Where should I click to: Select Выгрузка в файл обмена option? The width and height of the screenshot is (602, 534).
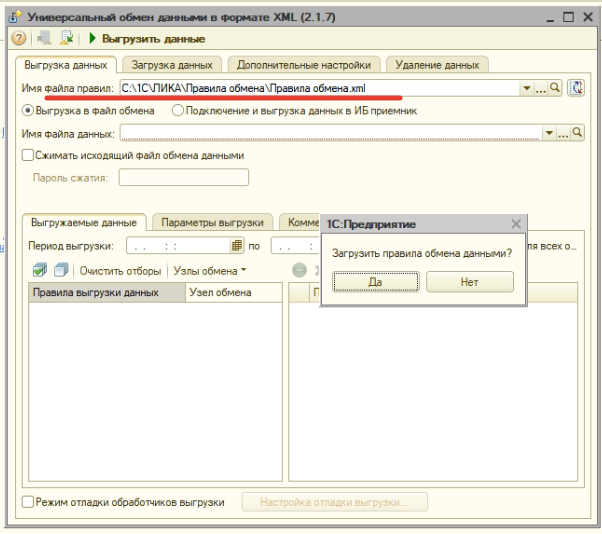coord(88,111)
